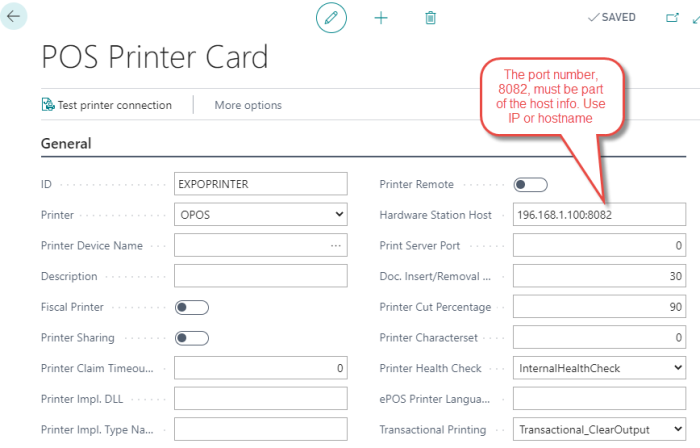Click the Printer Device Name field
The height and width of the screenshot is (448, 700).
(x=261, y=245)
